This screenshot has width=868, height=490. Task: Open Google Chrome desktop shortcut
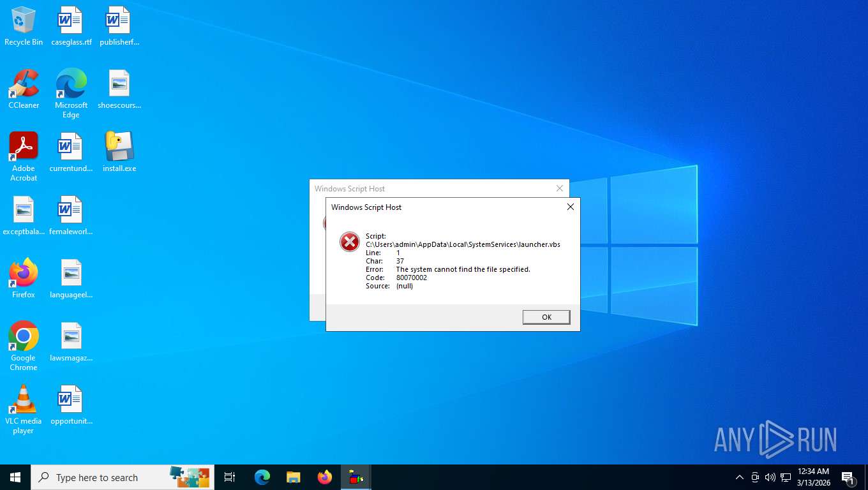(x=24, y=346)
